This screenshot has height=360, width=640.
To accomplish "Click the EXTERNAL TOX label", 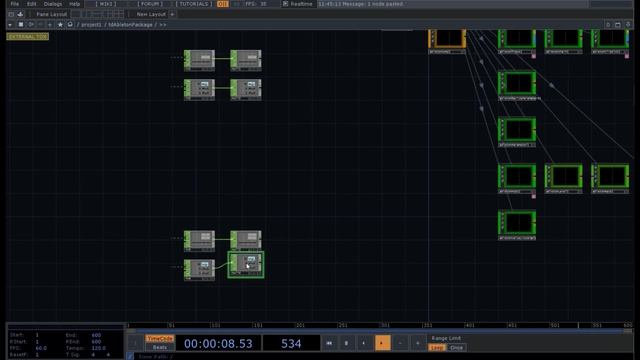I will (x=27, y=37).
